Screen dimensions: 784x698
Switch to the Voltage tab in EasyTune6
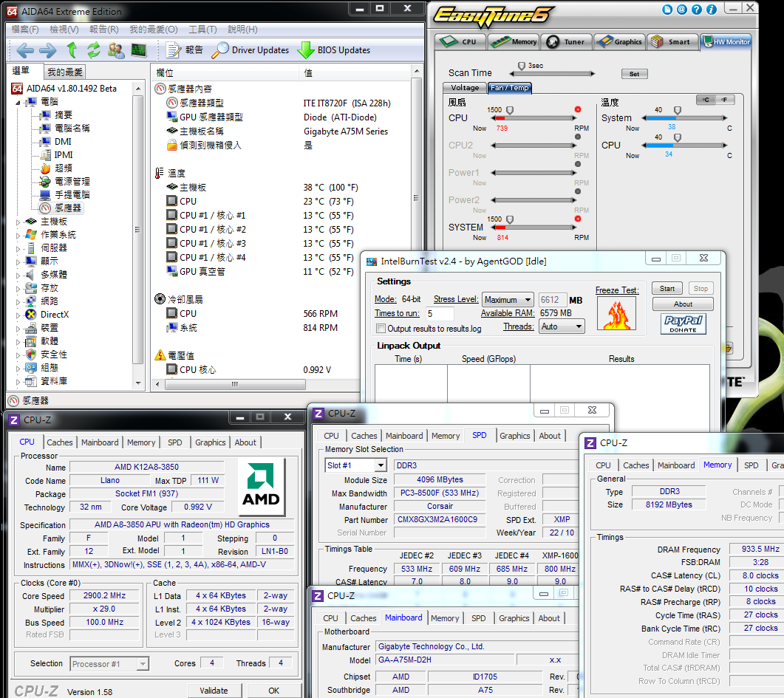(466, 88)
